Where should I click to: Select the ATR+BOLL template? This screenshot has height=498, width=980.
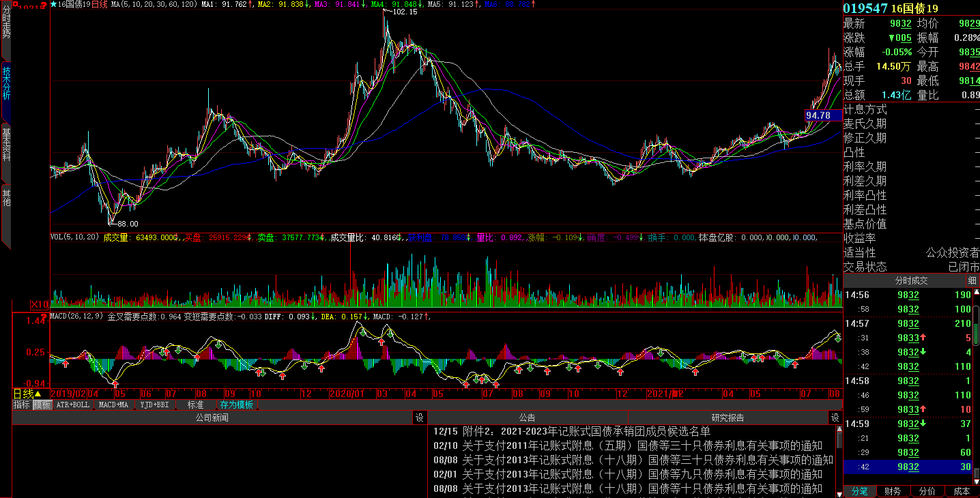pyautogui.click(x=72, y=405)
